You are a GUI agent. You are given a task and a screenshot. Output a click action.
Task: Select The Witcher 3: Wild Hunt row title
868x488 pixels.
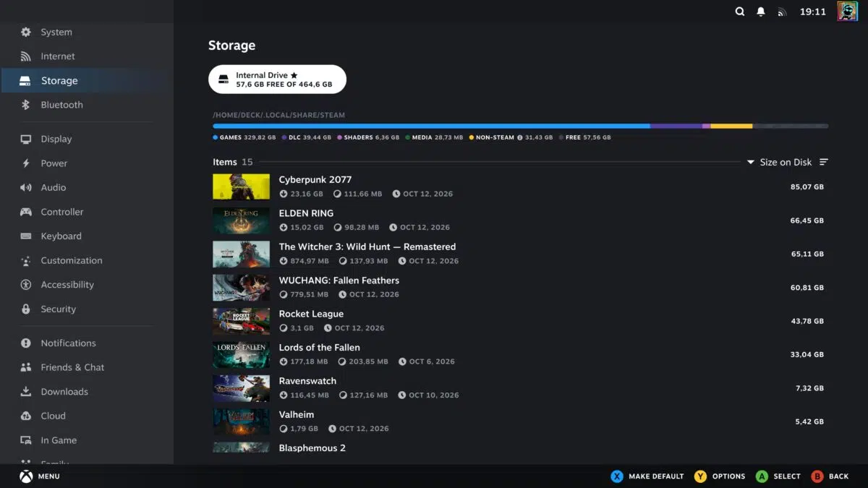click(x=367, y=247)
